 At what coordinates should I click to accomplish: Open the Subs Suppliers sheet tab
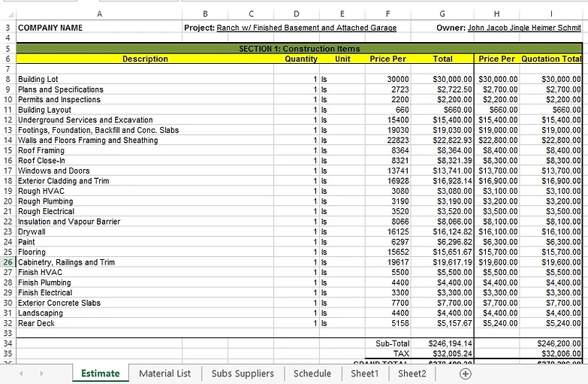243,373
